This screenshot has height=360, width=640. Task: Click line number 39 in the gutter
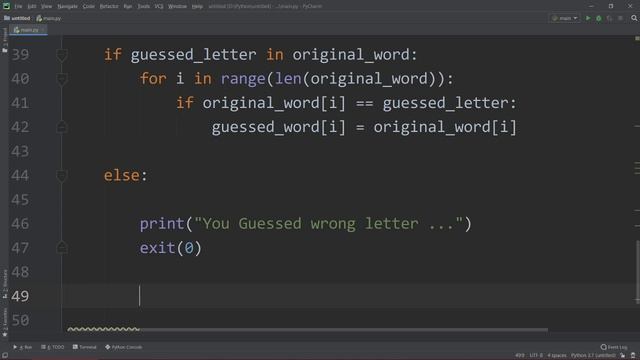pos(20,55)
